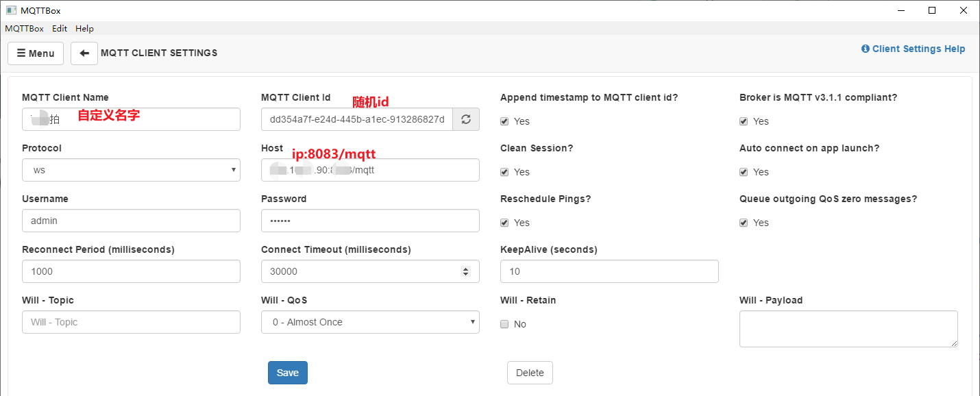Uncheck Append timestamp to MQTT client id
Viewport: 980px width, 396px height.
(504, 121)
